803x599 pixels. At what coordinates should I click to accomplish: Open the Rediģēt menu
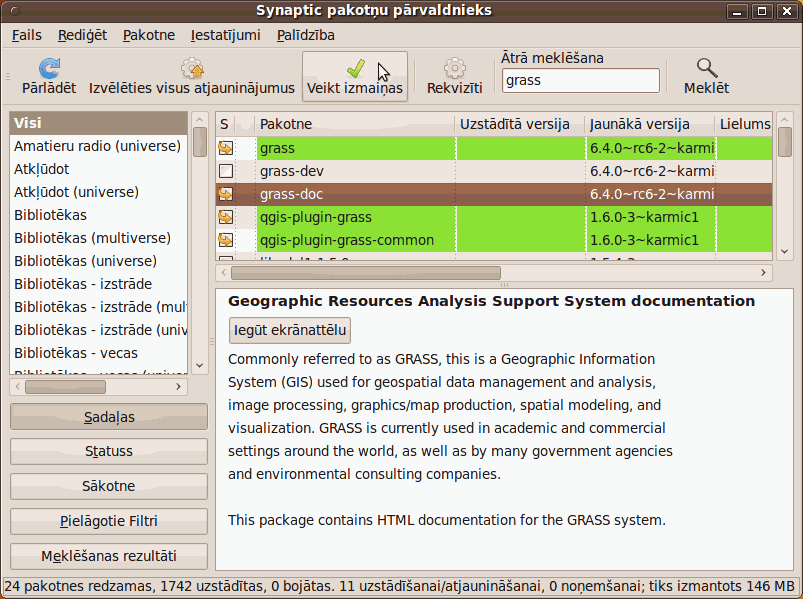tap(82, 35)
